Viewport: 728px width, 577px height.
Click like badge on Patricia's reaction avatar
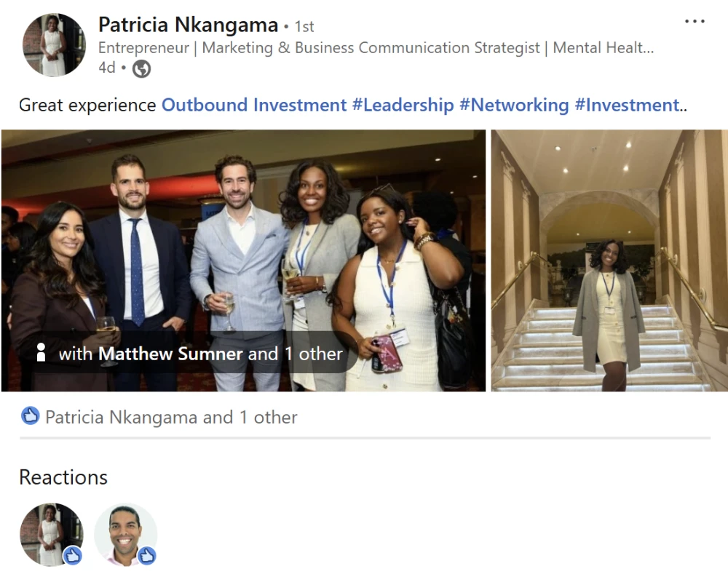pos(72,556)
